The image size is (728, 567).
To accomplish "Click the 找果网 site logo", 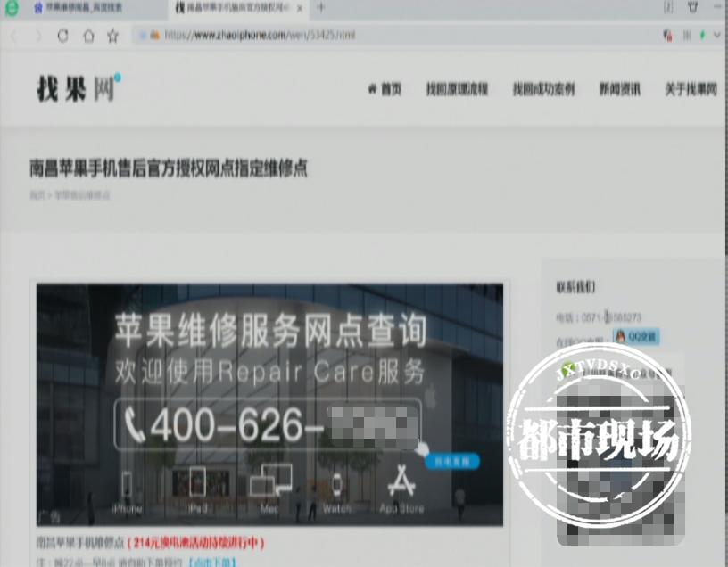I will (79, 87).
